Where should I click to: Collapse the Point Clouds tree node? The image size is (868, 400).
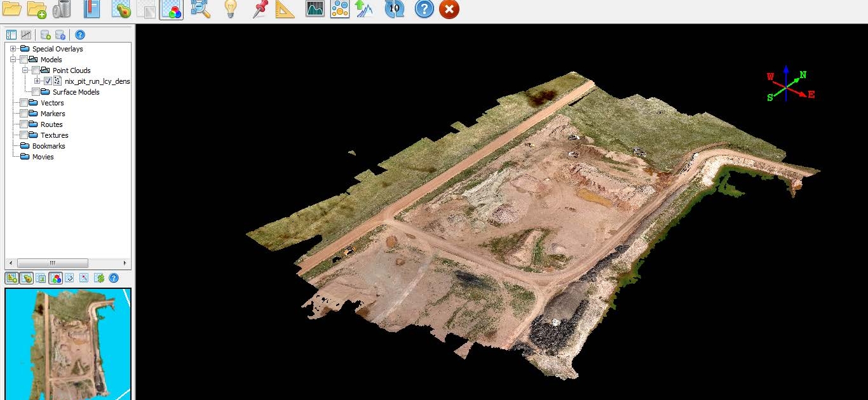[x=25, y=70]
